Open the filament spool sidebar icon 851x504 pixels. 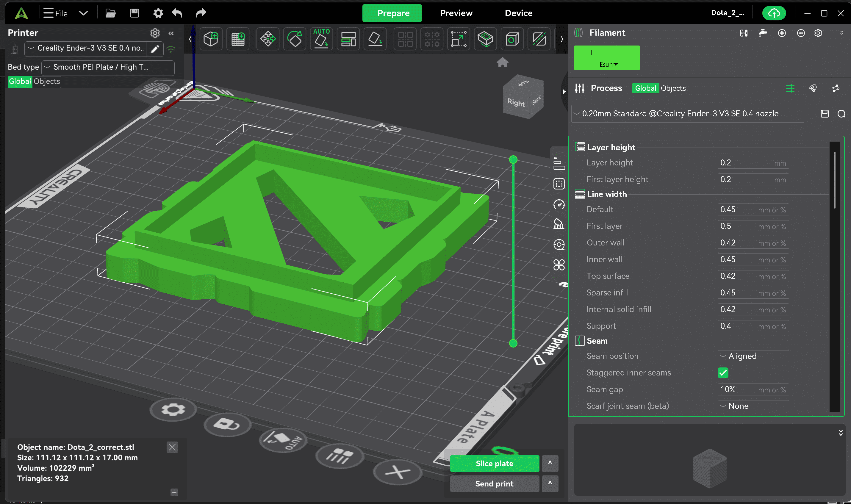click(559, 245)
